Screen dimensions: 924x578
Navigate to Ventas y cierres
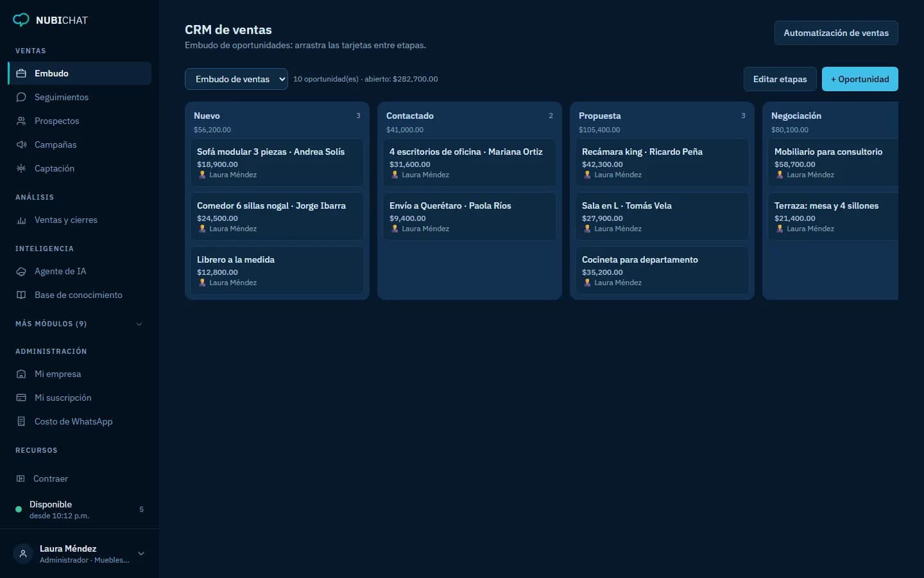(80, 220)
